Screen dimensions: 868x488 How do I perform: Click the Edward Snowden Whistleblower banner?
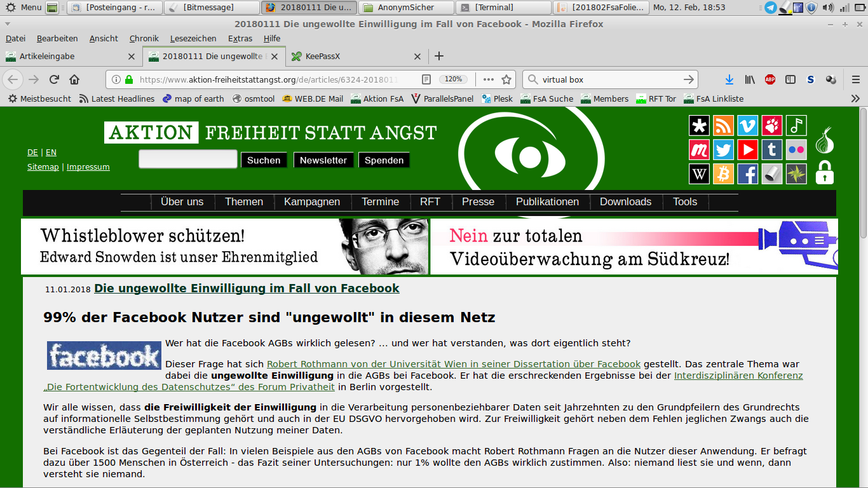point(225,247)
